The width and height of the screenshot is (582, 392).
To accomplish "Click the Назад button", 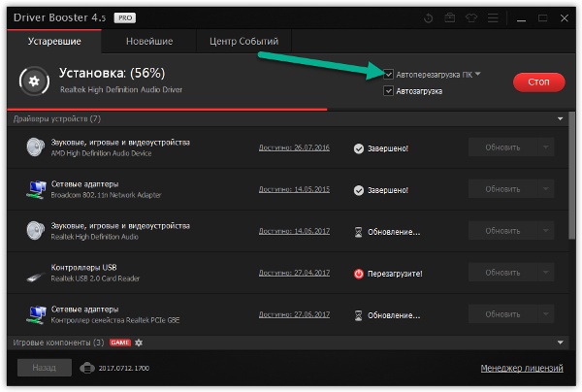I will [45, 368].
